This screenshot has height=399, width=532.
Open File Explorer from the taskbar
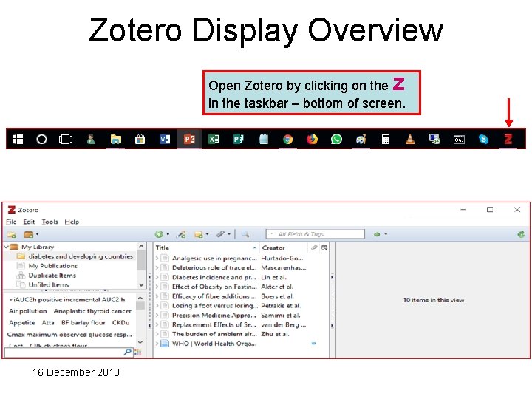pyautogui.click(x=116, y=139)
